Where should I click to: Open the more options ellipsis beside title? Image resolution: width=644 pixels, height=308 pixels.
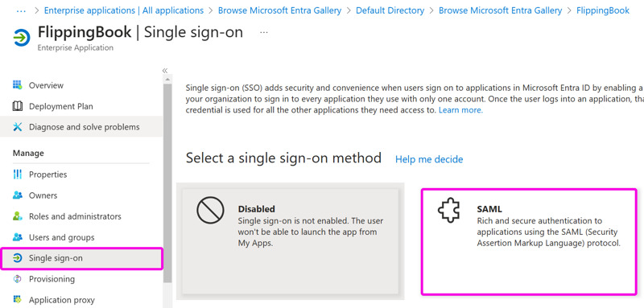(x=264, y=32)
